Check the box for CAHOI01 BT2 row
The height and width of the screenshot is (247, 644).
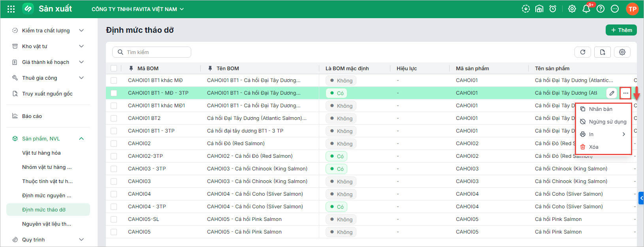point(114,118)
